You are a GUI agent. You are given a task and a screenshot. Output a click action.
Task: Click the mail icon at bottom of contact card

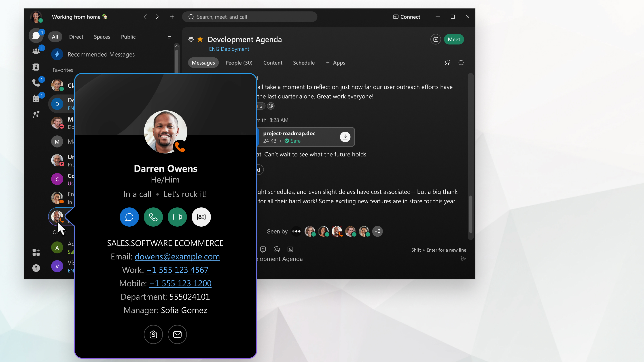pos(177,334)
